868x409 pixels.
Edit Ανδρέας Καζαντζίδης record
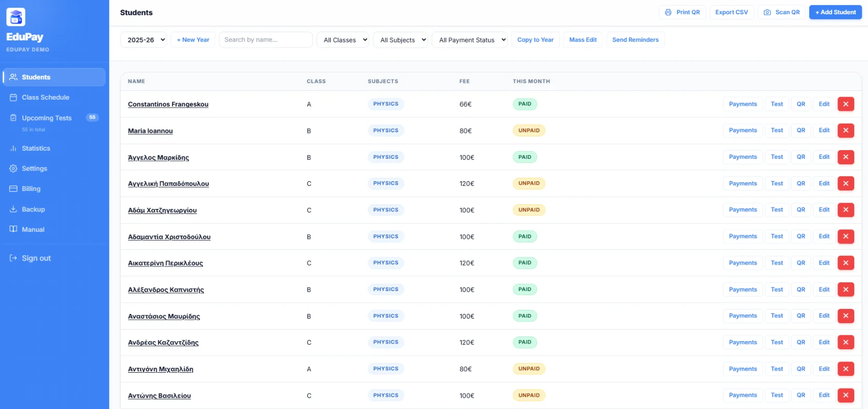click(x=824, y=342)
